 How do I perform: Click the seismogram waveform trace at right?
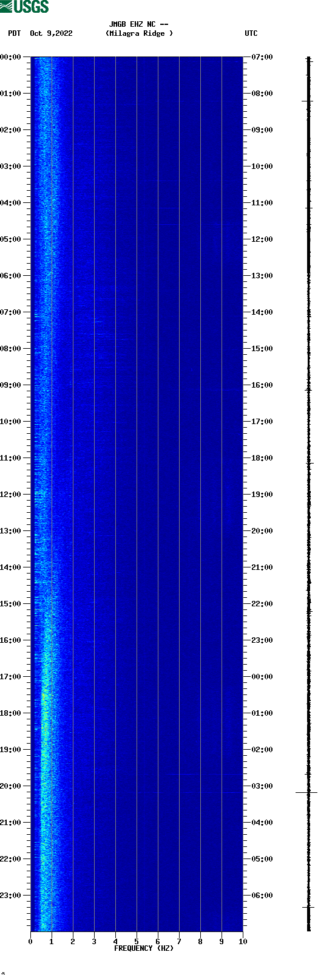(308, 494)
